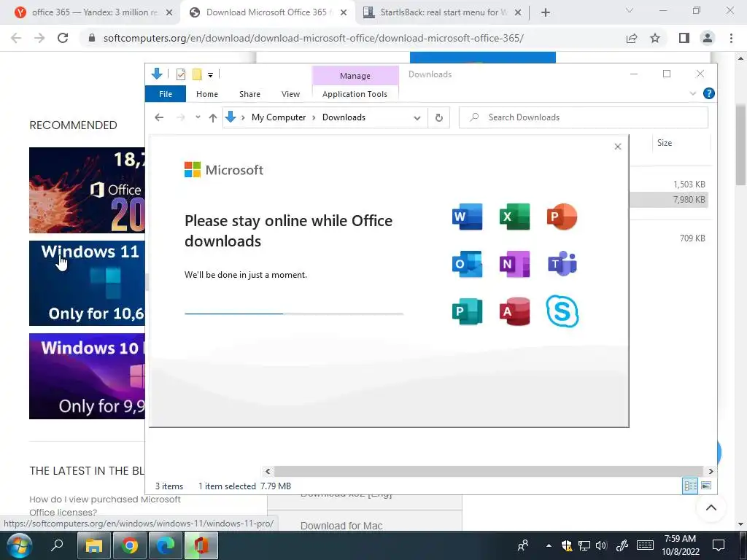Expand the Explorer ribbon chevron
Viewport: 747px width, 560px height.
pyautogui.click(x=693, y=93)
